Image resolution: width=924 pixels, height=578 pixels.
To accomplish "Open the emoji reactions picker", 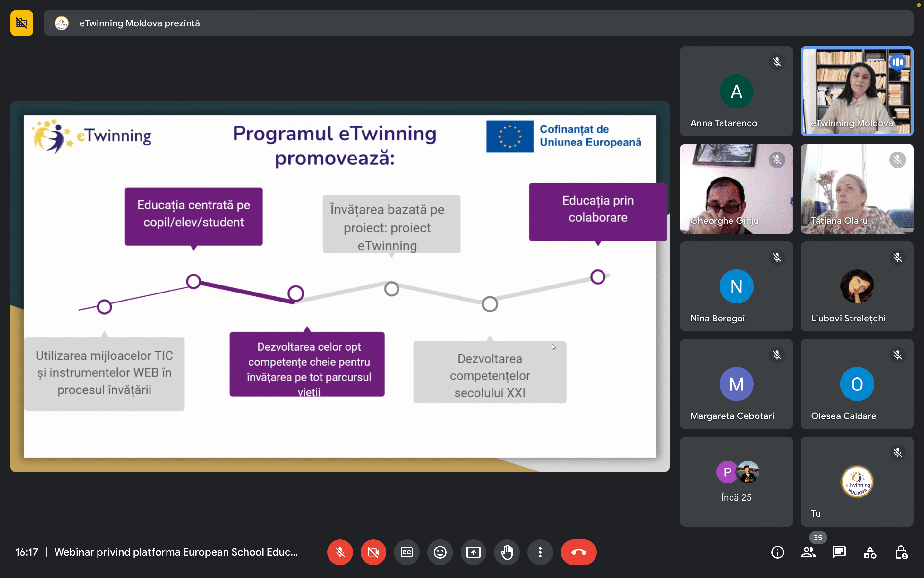I will (440, 552).
